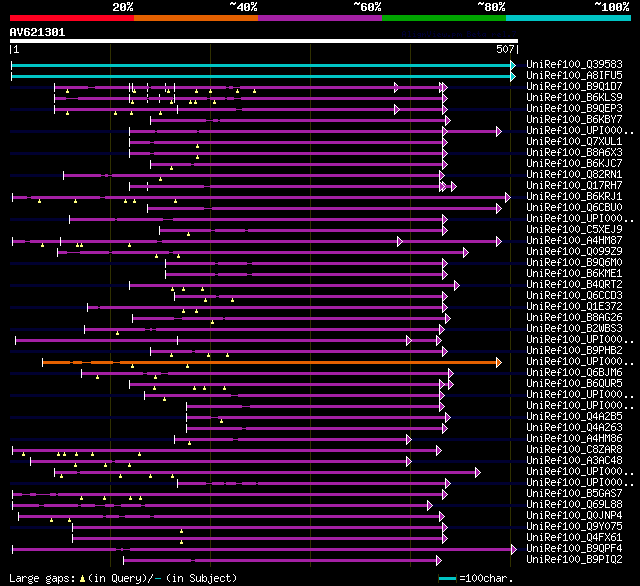Go to the UniRef100_A3AC48 label
This screenshot has width=640, height=586.
(x=574, y=461)
